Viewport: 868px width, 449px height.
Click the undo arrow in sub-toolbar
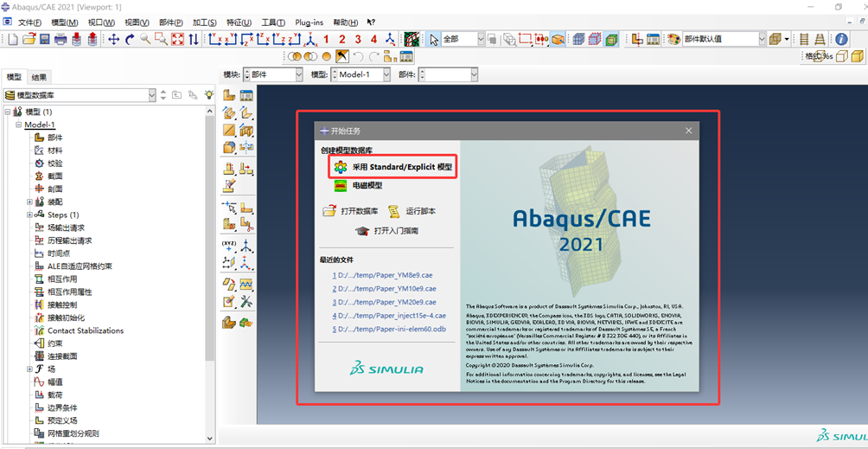tap(358, 56)
